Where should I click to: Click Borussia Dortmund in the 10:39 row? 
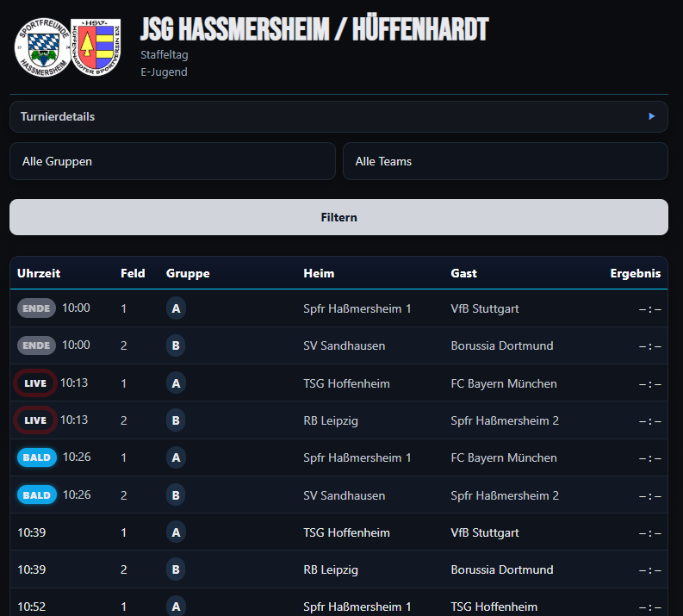coord(502,569)
